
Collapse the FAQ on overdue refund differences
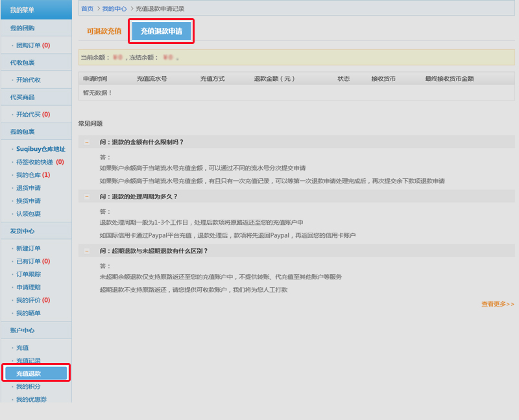(87, 251)
